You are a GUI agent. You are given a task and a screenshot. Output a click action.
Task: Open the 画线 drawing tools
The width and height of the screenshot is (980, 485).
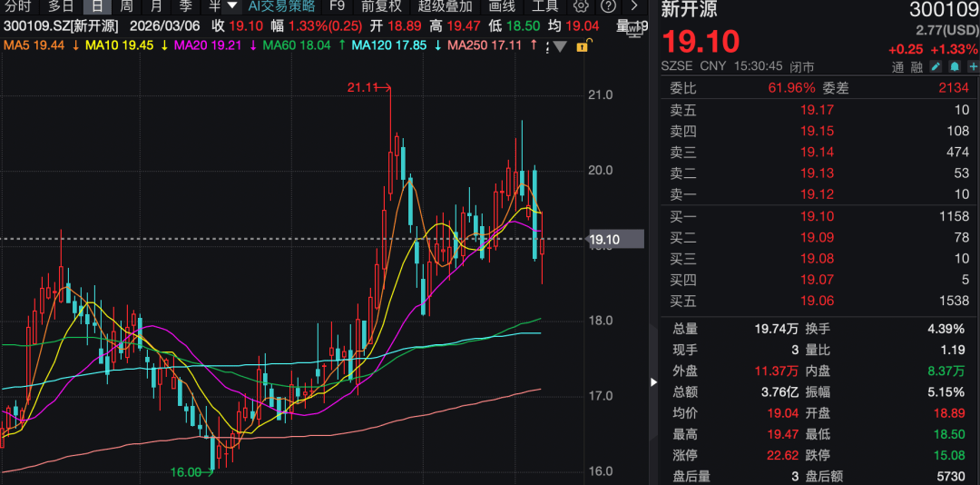[502, 6]
